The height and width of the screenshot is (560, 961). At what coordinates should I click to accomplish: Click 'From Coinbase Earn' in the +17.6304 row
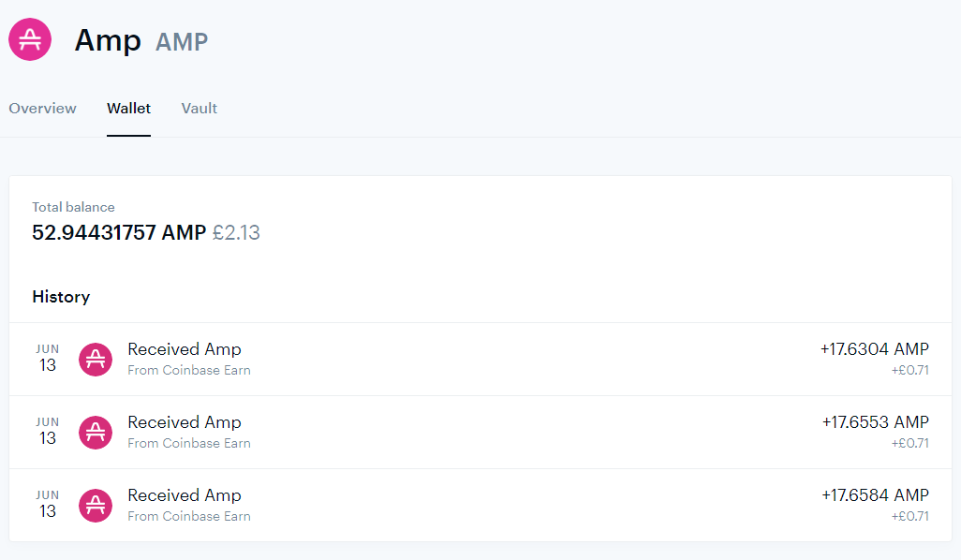(x=189, y=370)
